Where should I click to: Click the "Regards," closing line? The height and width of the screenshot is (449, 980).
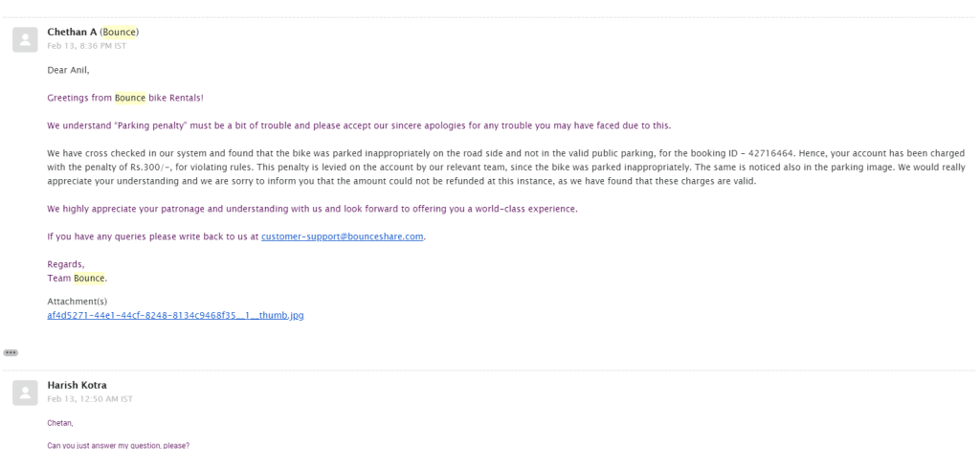tap(66, 264)
